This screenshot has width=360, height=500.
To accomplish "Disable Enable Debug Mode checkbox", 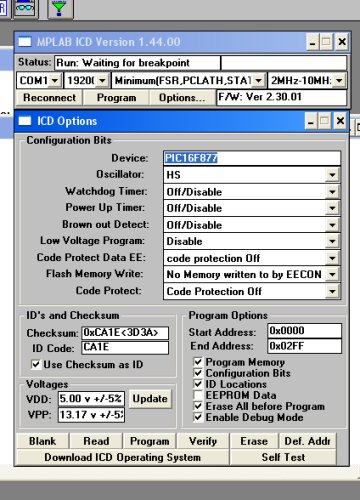I will [198, 417].
